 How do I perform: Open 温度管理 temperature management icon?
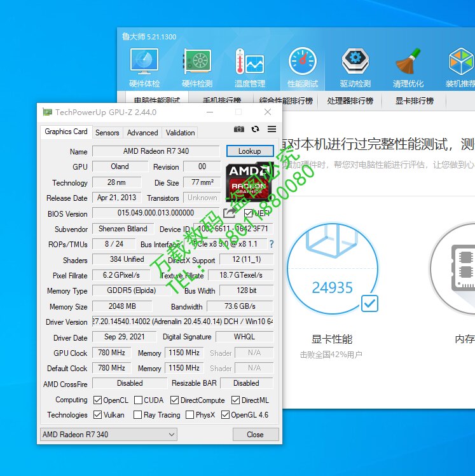[x=250, y=68]
